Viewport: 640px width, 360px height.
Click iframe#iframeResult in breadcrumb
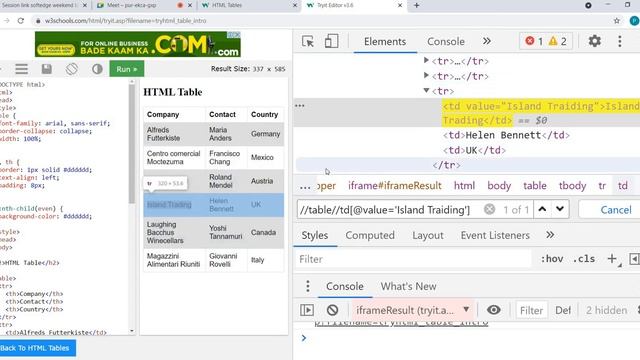pos(395,186)
